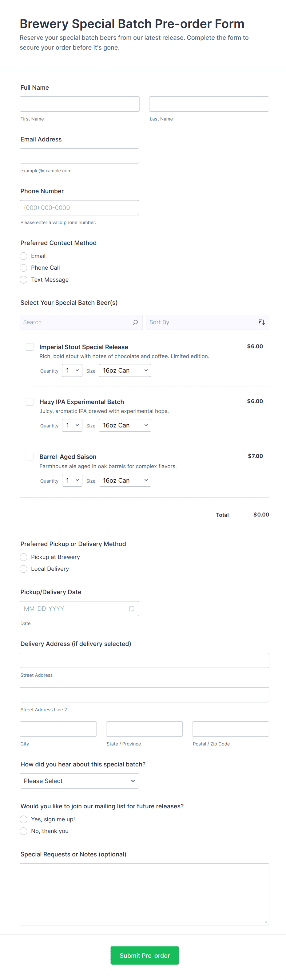Click the Sort By order icon
The image size is (286, 980).
click(262, 322)
